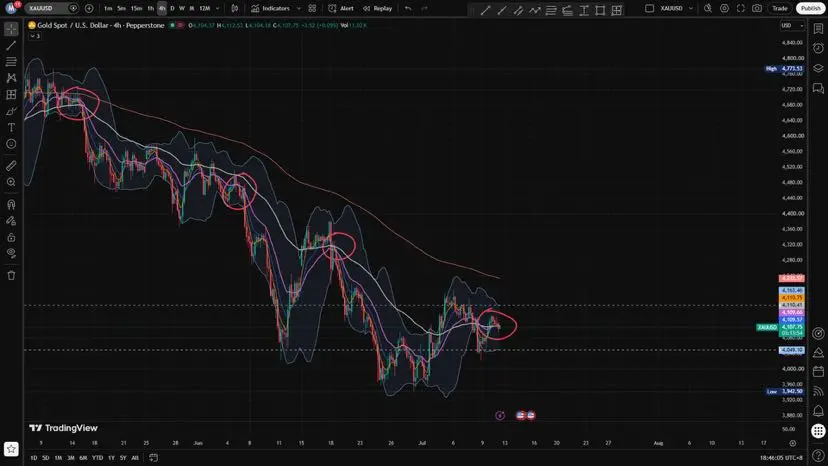828x466 pixels.
Task: Toggle stay in drawing mode
Action: coord(11,221)
